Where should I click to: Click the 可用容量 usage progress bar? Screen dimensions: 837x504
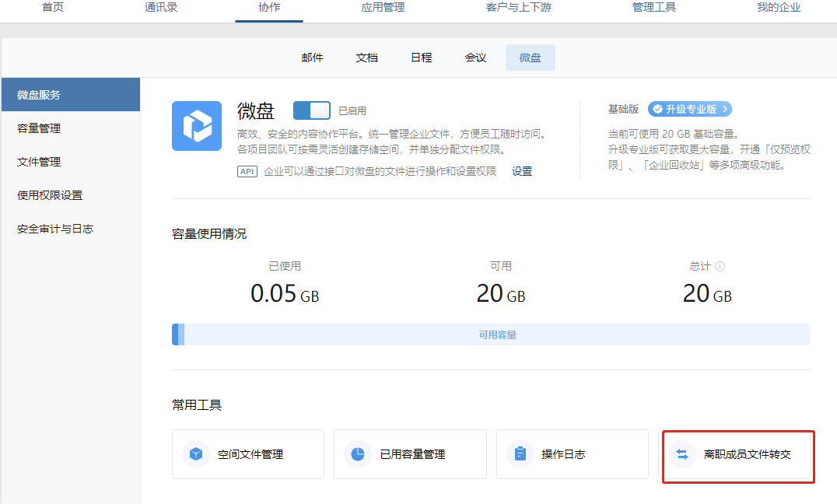[x=497, y=334]
